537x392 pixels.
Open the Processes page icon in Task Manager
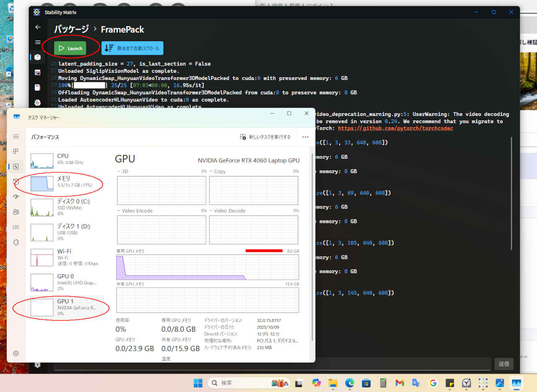pyautogui.click(x=16, y=151)
